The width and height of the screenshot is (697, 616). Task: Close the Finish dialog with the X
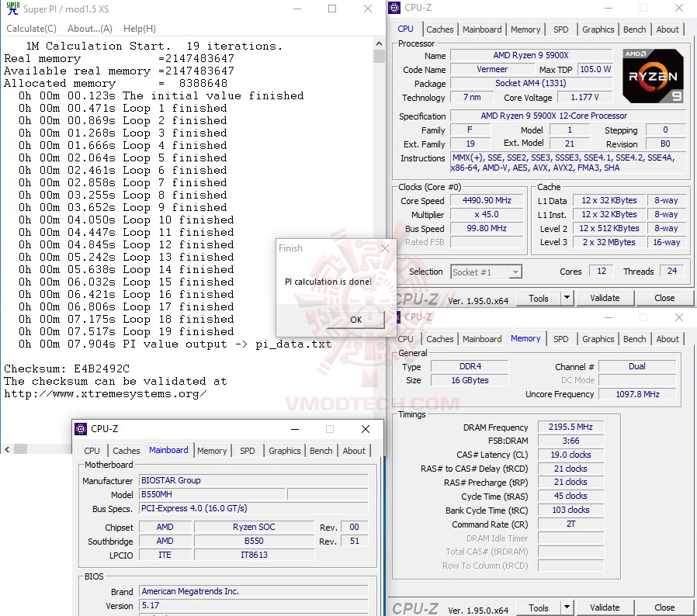point(385,248)
